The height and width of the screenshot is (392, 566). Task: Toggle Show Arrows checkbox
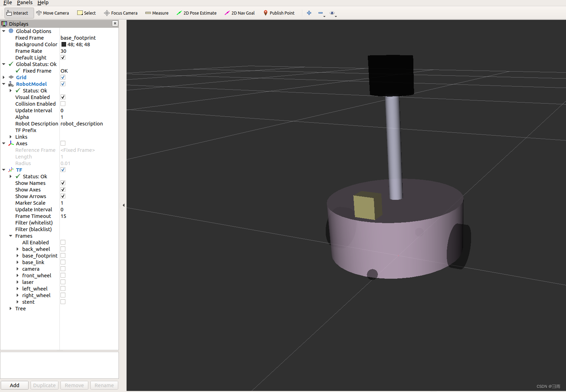pos(63,196)
